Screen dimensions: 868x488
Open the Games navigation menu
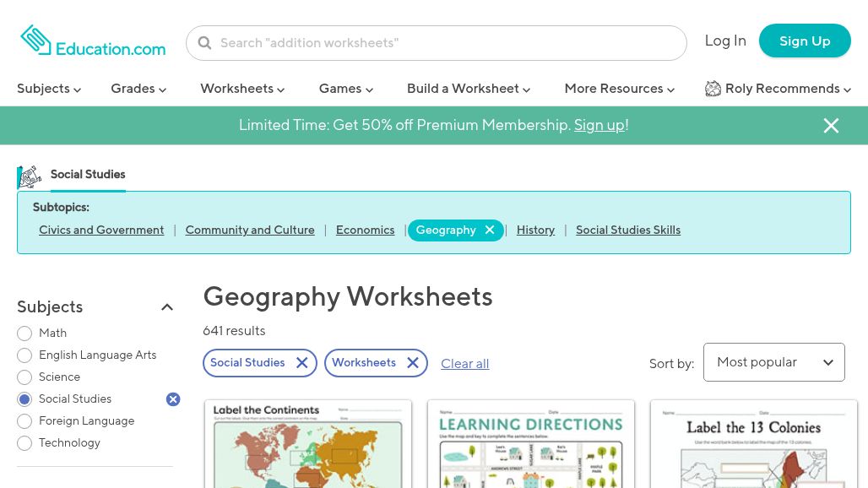coord(346,89)
